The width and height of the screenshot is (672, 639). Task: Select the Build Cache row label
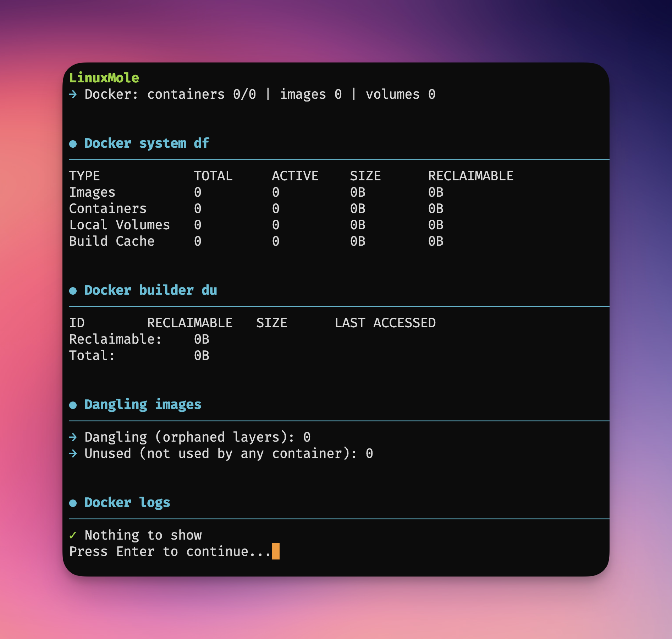(x=112, y=241)
